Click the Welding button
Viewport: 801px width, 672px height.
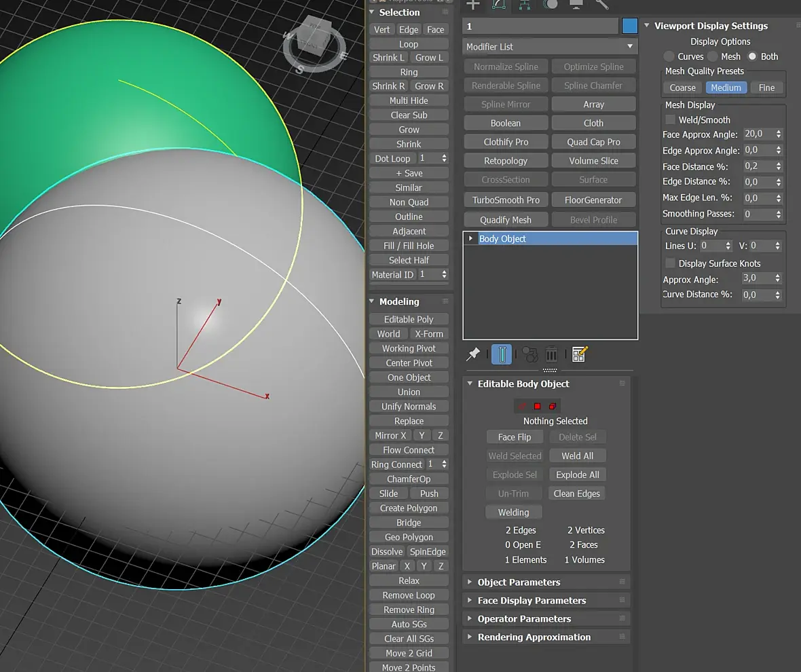click(514, 512)
